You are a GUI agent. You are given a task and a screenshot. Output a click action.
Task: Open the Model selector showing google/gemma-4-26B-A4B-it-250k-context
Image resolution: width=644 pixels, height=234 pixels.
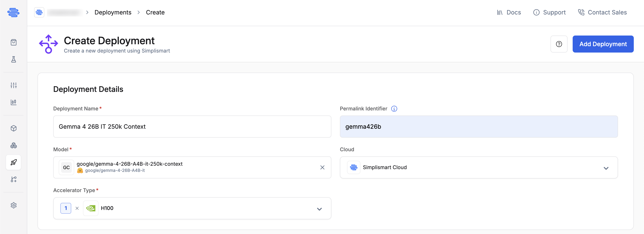tap(192, 167)
